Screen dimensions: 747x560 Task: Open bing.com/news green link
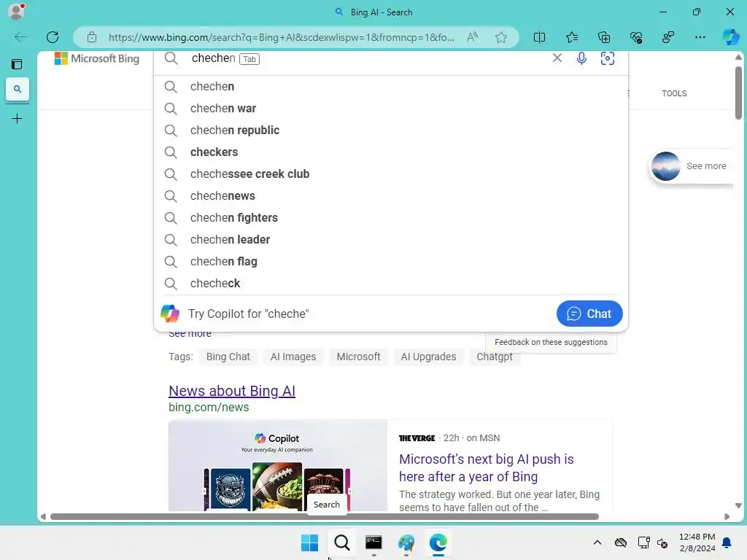[209, 407]
